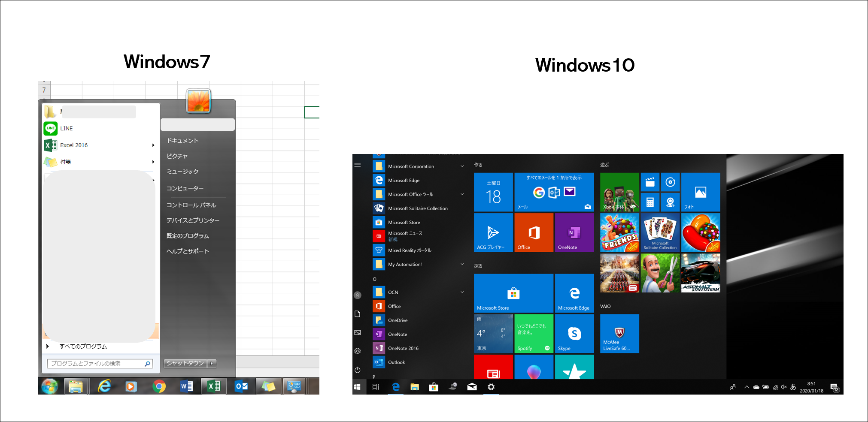
Task: Open the フォト tile
Action: [x=701, y=192]
